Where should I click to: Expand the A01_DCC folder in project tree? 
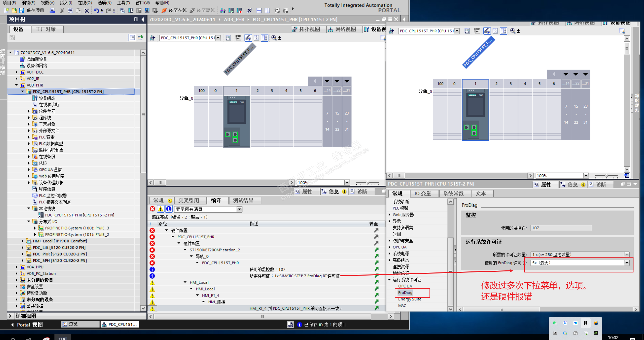pyautogui.click(x=17, y=72)
